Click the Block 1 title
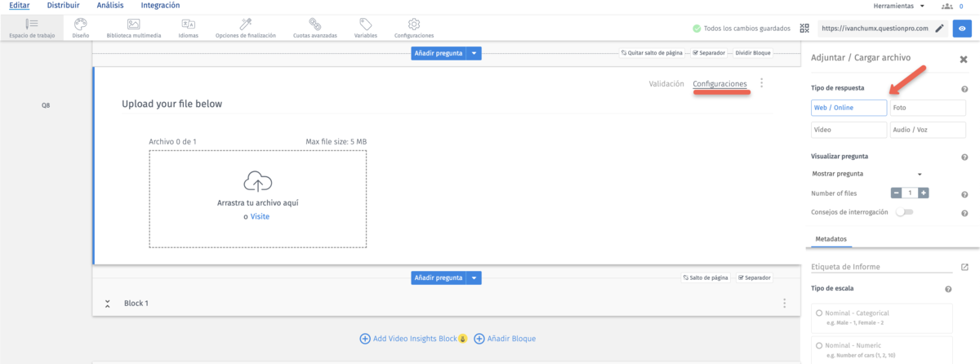Image resolution: width=980 pixels, height=364 pixels. tap(136, 303)
